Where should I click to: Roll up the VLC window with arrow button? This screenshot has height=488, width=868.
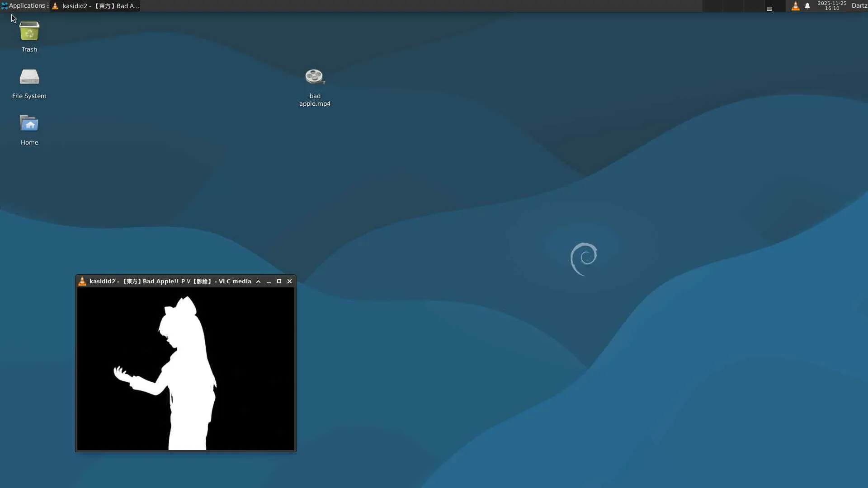tap(259, 282)
